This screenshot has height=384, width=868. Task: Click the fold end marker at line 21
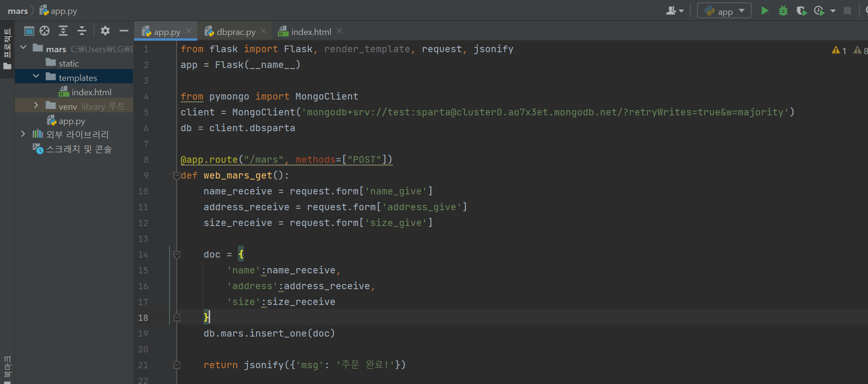[177, 365]
